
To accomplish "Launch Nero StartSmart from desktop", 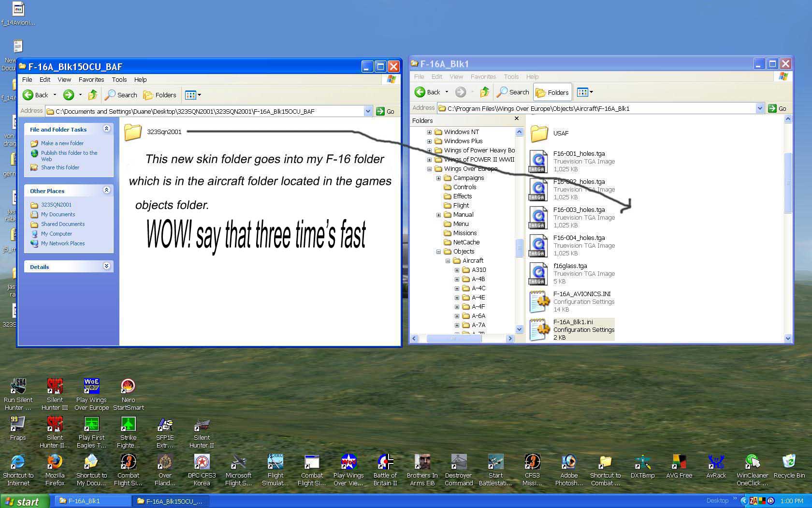I will [128, 394].
